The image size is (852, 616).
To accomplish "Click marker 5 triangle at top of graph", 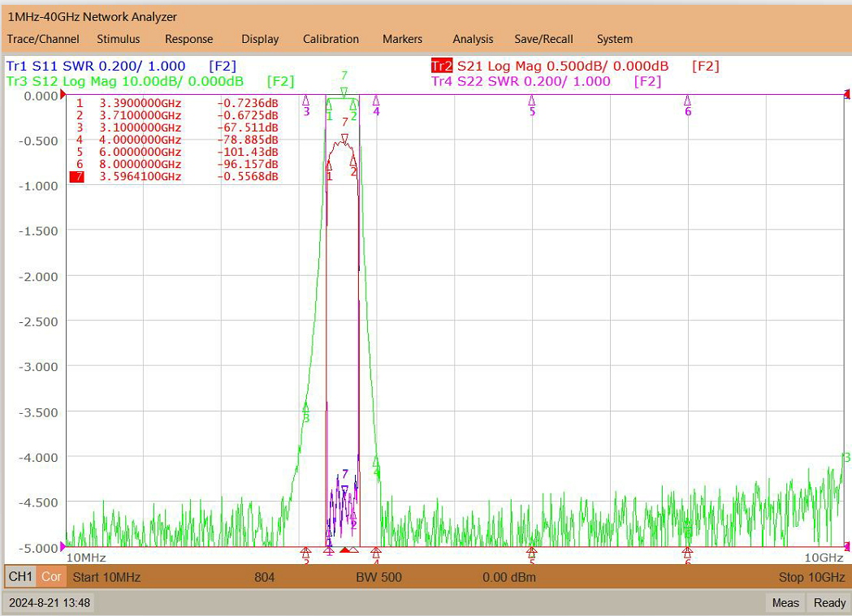I will (x=531, y=101).
